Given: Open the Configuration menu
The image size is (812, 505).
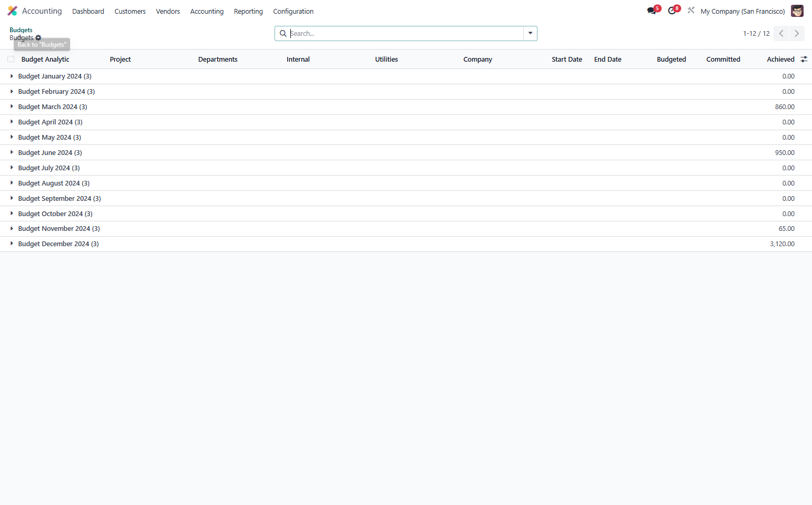Looking at the screenshot, I should pos(293,11).
